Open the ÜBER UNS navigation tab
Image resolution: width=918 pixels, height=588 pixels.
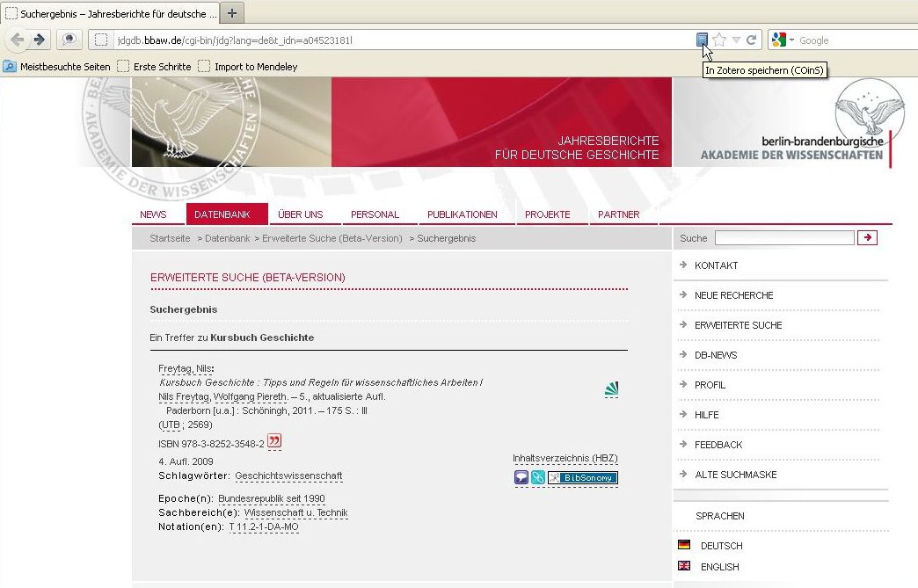pyautogui.click(x=301, y=214)
